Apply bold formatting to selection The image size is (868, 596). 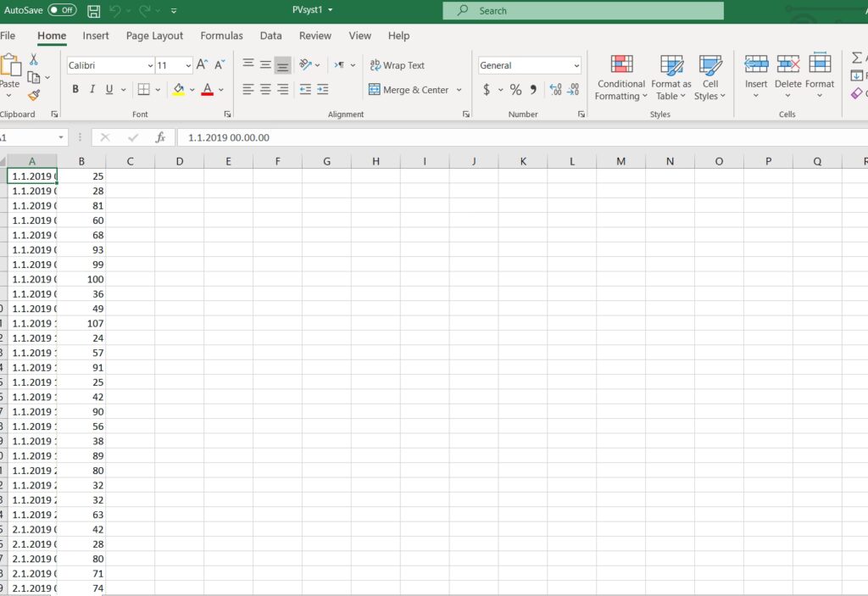tap(75, 89)
